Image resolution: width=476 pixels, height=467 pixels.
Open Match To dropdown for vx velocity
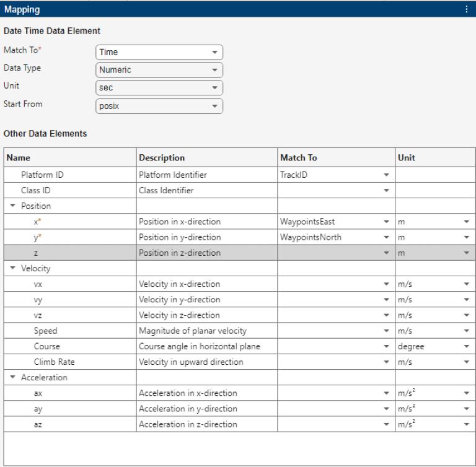coord(386,284)
